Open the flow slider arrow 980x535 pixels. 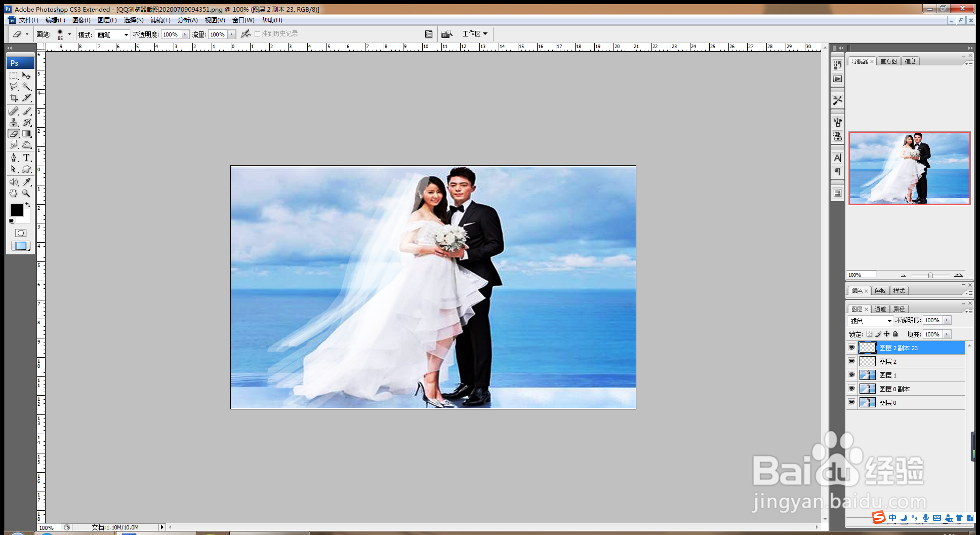tap(232, 34)
